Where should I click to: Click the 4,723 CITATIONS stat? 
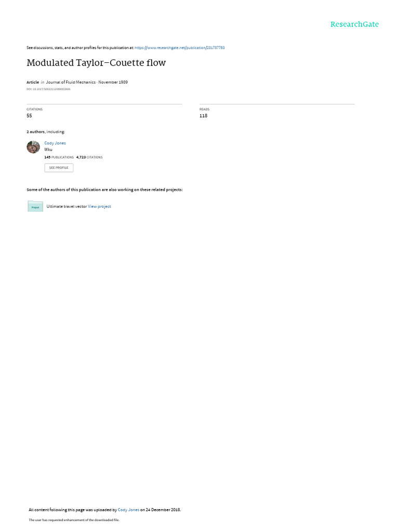(89, 157)
